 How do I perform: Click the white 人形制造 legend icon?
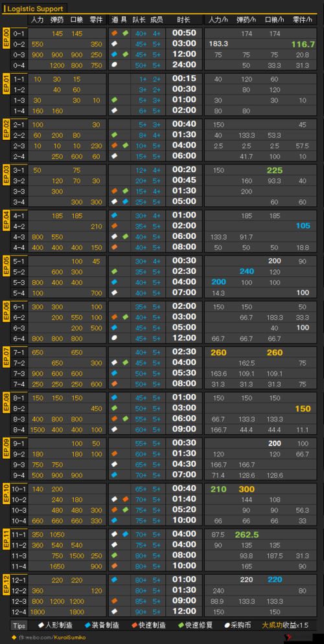pyautogui.click(x=41, y=625)
